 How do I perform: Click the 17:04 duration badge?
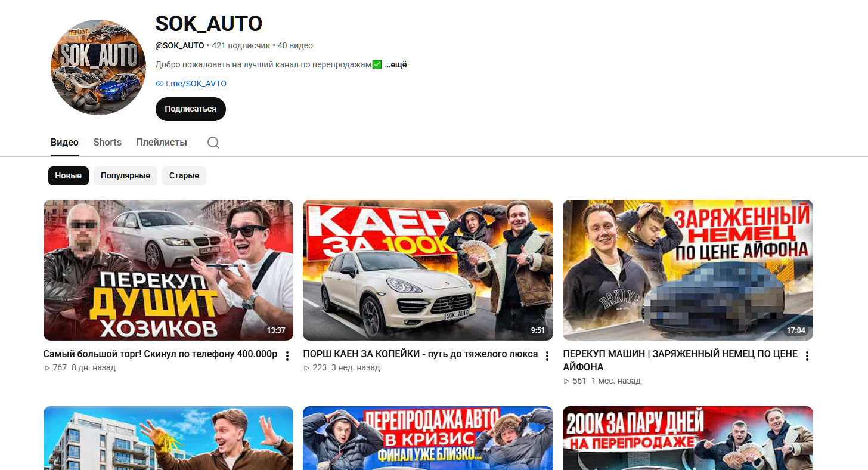(796, 330)
